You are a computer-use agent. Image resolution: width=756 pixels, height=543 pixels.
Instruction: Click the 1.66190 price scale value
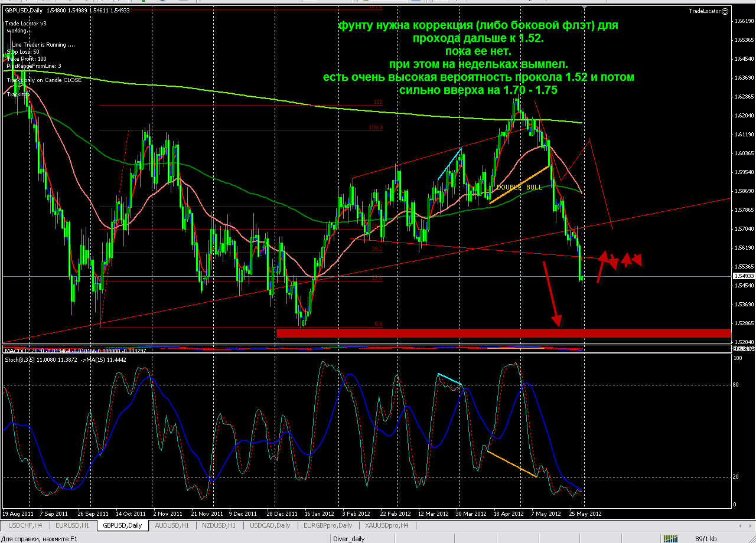(x=744, y=22)
